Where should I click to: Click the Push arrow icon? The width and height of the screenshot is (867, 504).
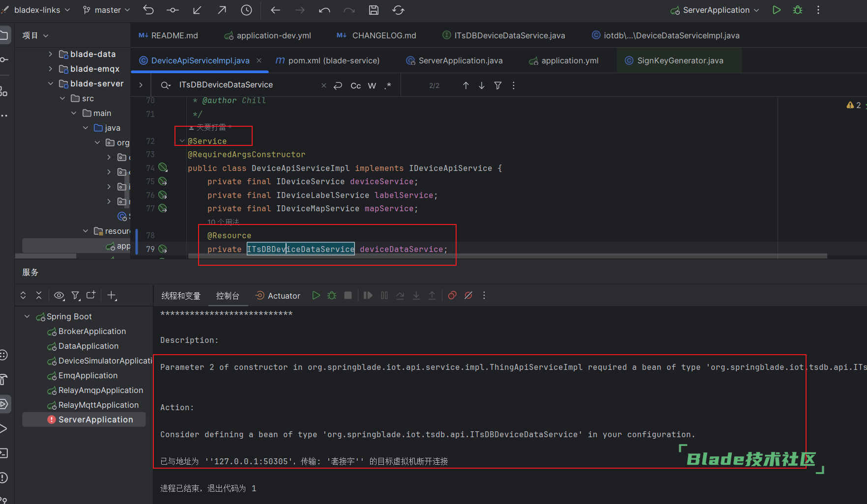coord(222,10)
